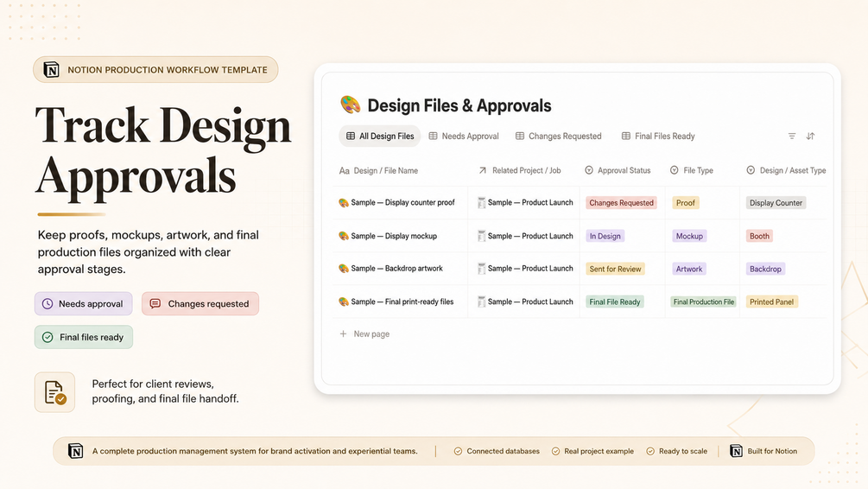Image resolution: width=868 pixels, height=489 pixels.
Task: Click the Final files ready chip
Action: (x=84, y=337)
